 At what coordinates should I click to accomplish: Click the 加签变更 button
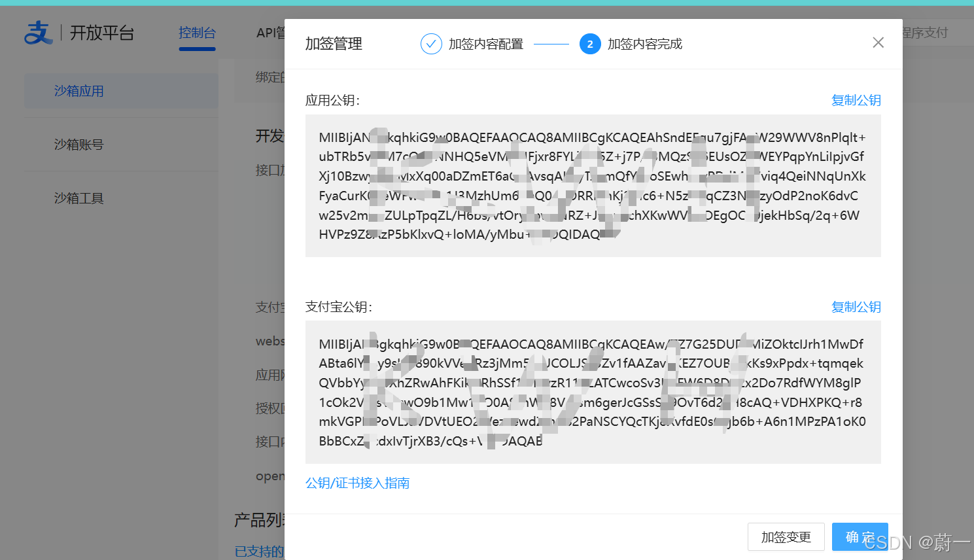pos(786,537)
